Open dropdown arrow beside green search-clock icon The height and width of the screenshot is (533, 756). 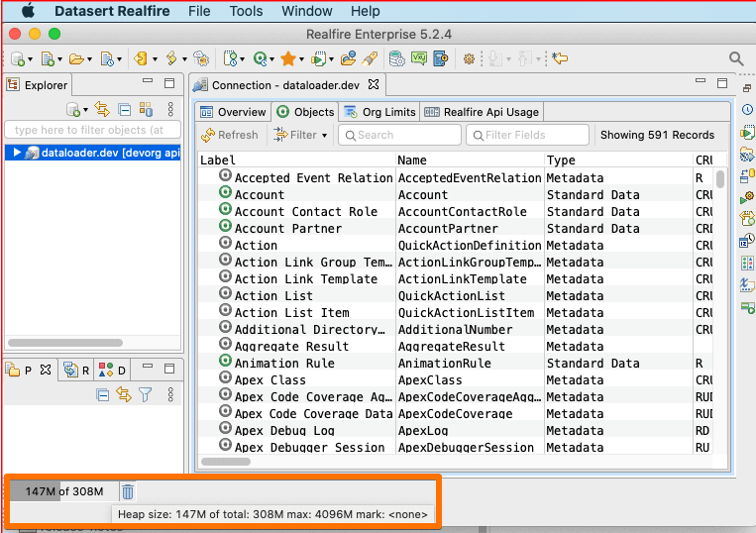point(271,59)
